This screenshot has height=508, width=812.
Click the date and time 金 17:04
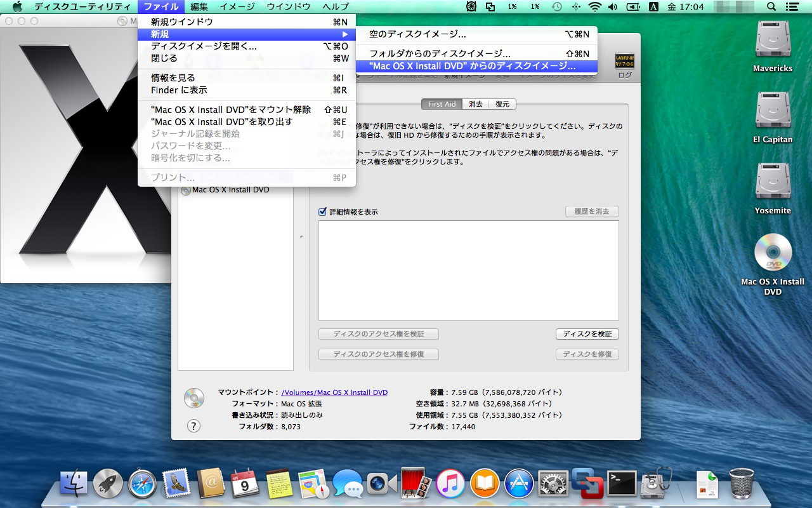coord(686,7)
